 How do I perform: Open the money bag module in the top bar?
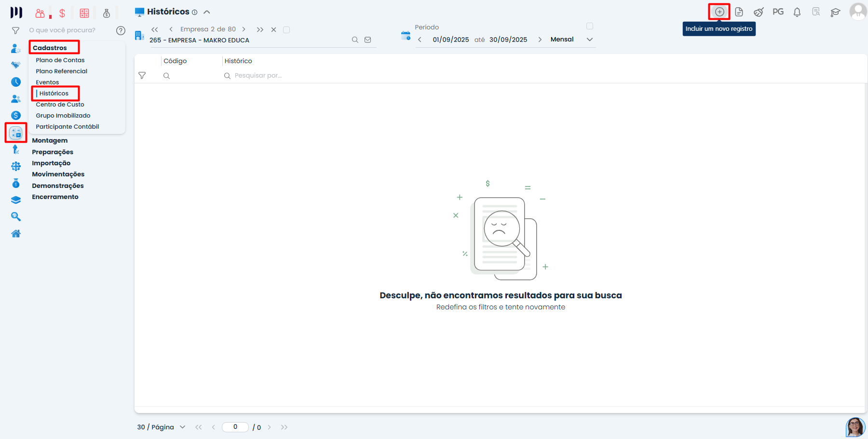(107, 13)
